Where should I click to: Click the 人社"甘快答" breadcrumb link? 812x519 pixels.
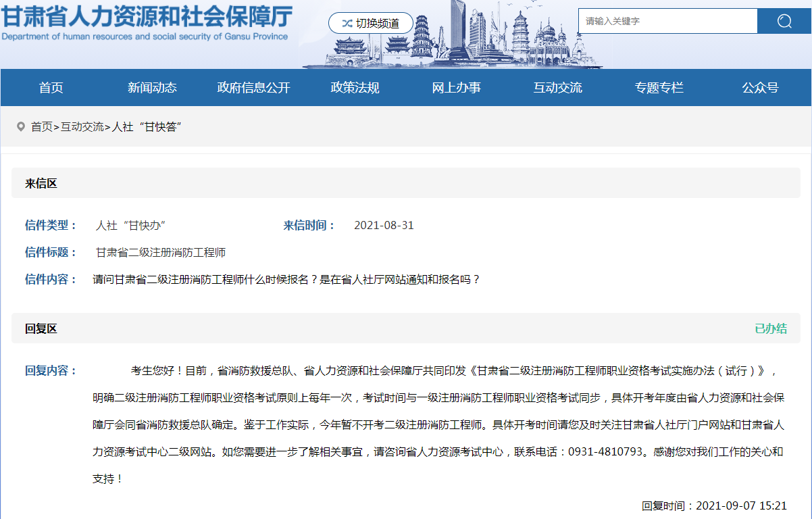[x=147, y=126]
